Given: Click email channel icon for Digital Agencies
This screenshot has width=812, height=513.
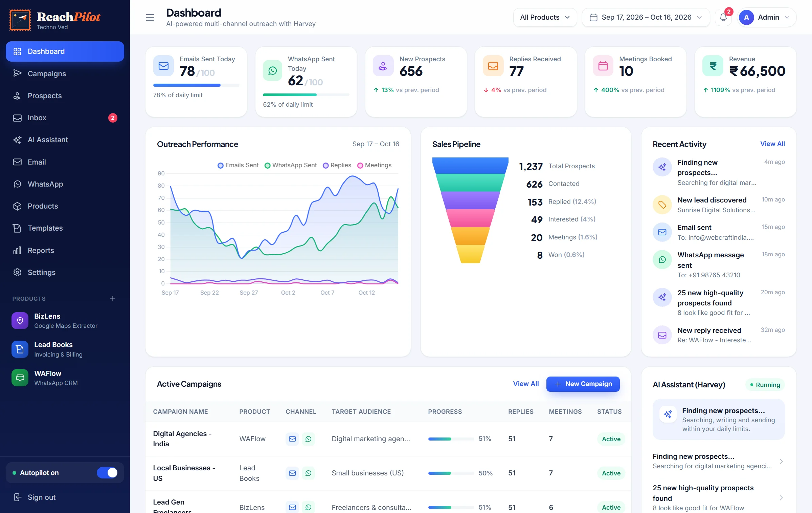Looking at the screenshot, I should 292,439.
